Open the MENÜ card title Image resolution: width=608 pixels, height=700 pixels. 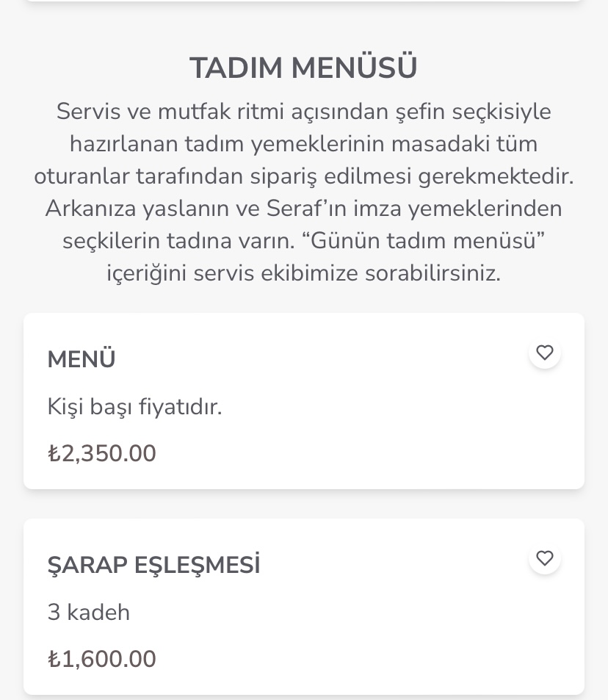click(82, 359)
